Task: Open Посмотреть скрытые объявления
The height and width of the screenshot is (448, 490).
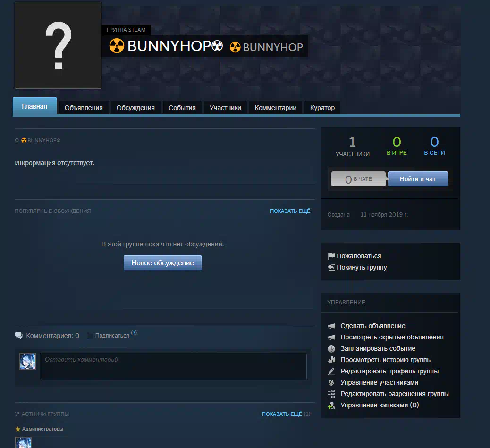Action: [x=392, y=337]
